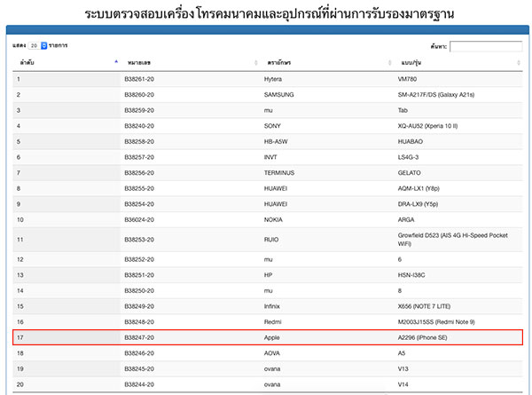Sort by the first column ascending arrow
532x395 pixels.
[116, 61]
